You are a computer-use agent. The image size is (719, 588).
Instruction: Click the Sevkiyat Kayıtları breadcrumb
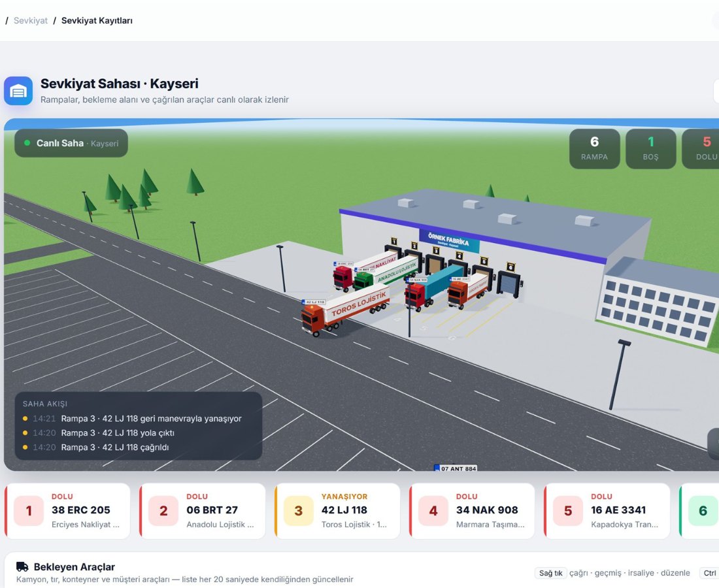click(x=97, y=21)
